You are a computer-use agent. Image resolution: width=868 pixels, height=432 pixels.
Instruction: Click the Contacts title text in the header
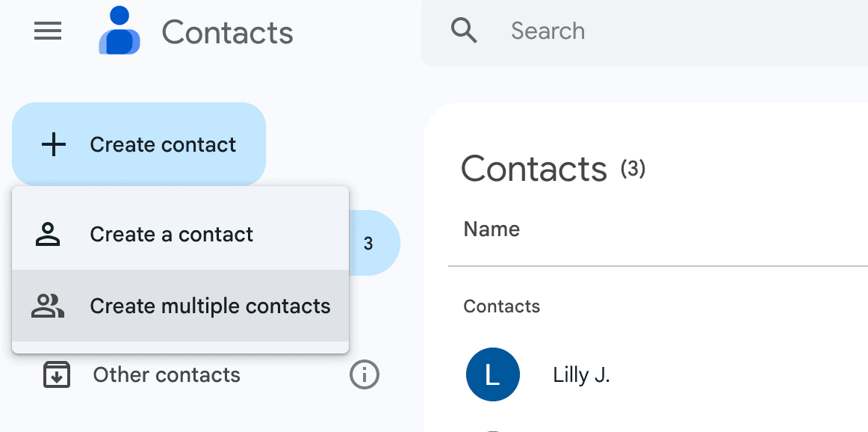227,31
